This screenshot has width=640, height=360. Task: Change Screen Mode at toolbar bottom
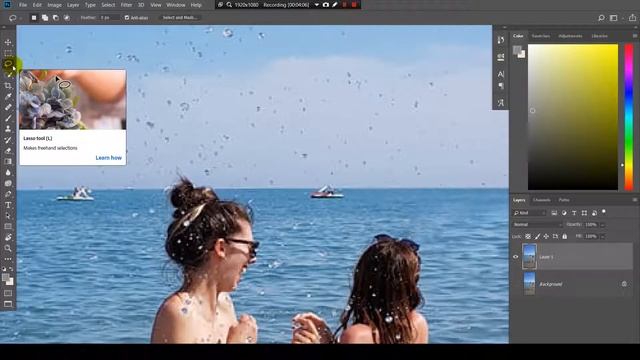point(8,304)
